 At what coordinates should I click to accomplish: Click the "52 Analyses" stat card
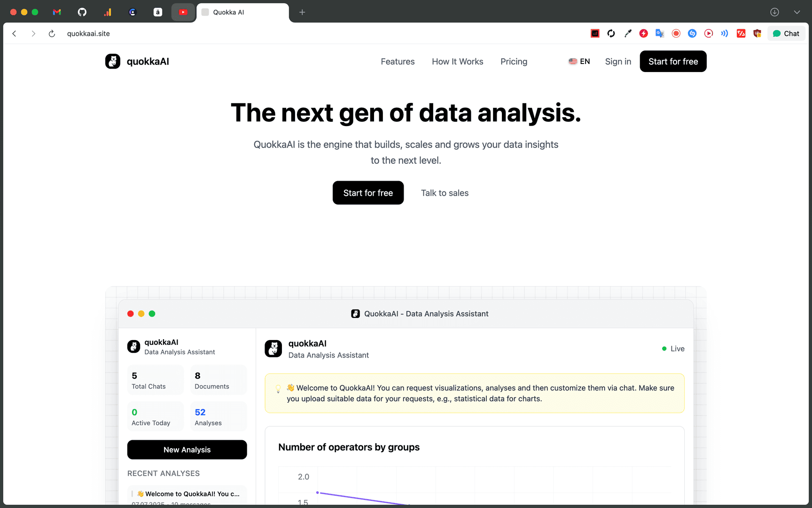(x=219, y=416)
